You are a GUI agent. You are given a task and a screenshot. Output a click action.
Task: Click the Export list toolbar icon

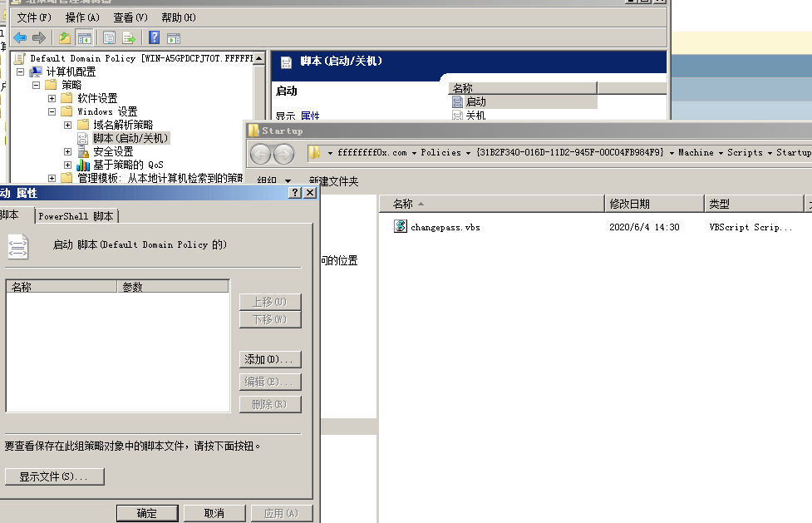click(129, 37)
